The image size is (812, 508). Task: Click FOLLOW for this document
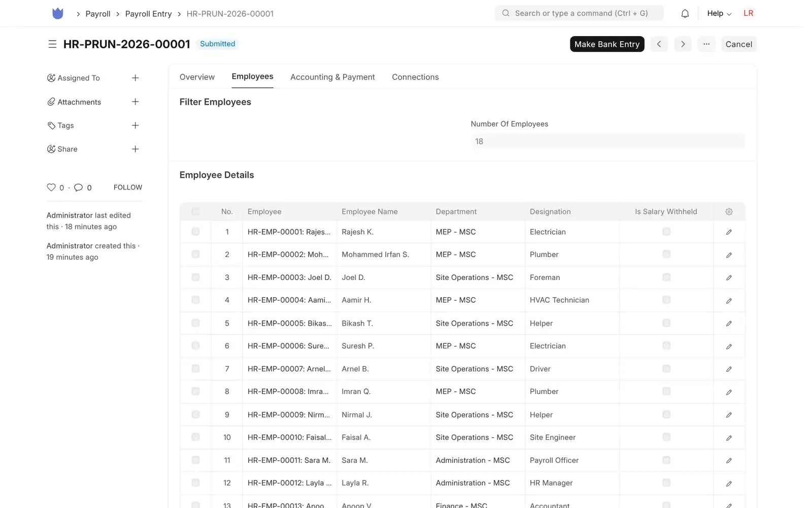coord(128,187)
